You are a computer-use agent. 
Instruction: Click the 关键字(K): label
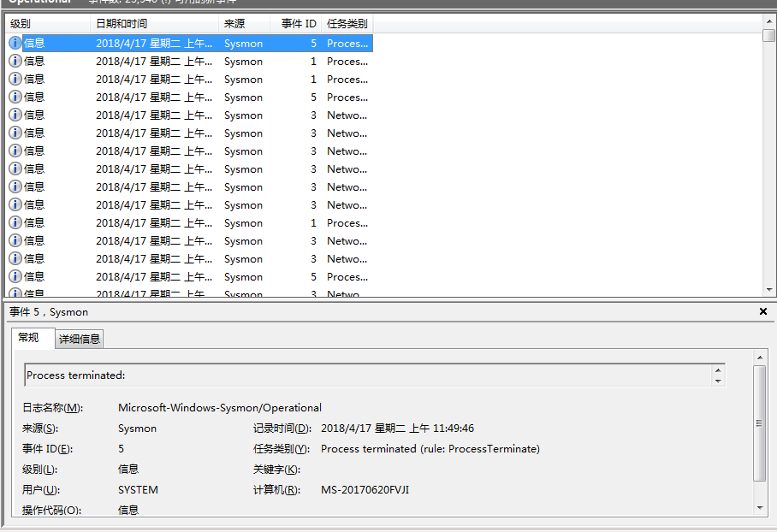pos(276,469)
